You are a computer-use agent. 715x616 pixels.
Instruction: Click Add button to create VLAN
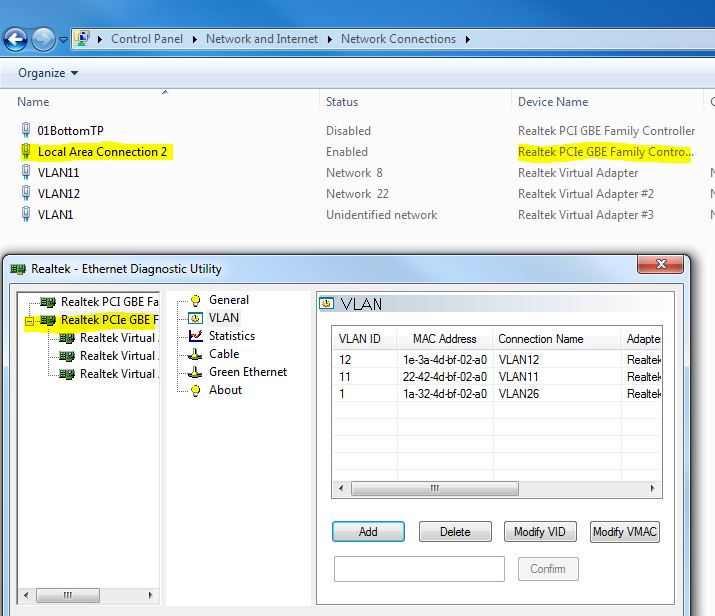click(x=368, y=532)
